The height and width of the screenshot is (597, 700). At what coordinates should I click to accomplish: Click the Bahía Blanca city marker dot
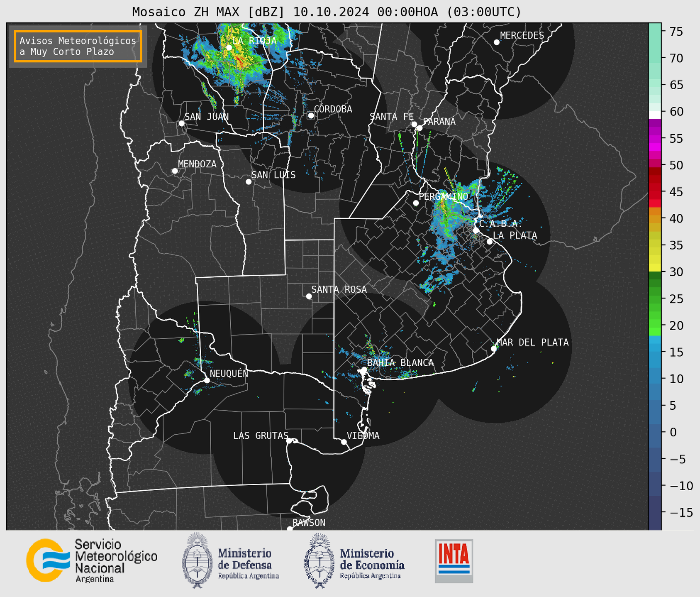(364, 369)
